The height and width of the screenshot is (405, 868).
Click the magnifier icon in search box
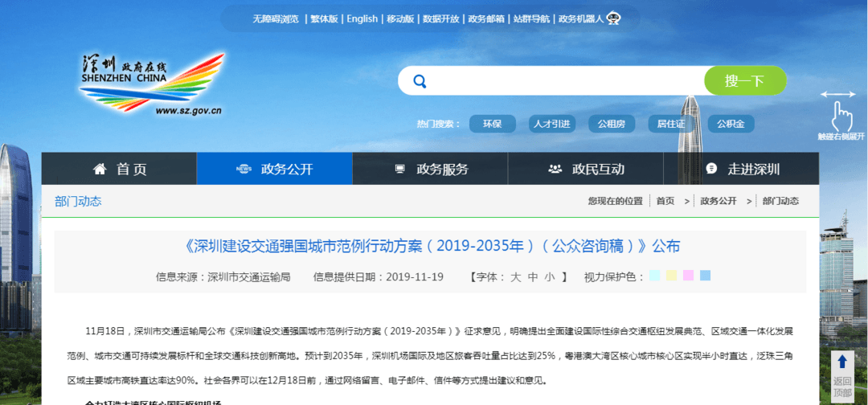(420, 81)
